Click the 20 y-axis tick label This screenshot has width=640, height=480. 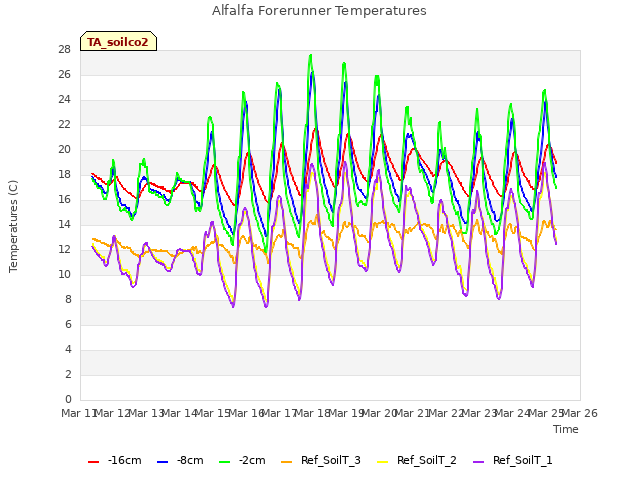[x=65, y=149]
